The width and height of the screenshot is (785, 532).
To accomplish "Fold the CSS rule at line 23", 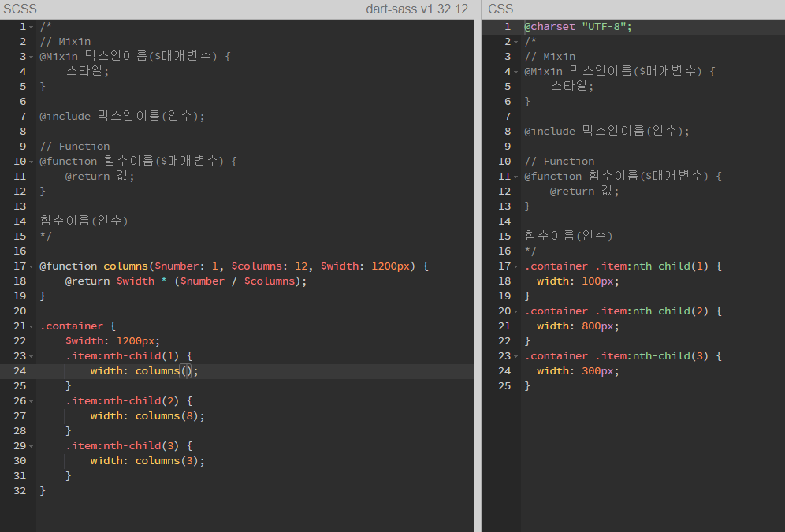I will pyautogui.click(x=515, y=356).
